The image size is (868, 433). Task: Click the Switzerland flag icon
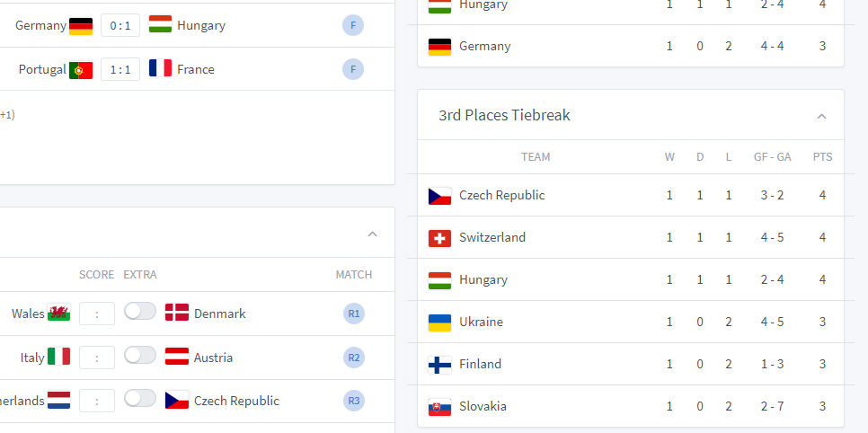(x=439, y=238)
